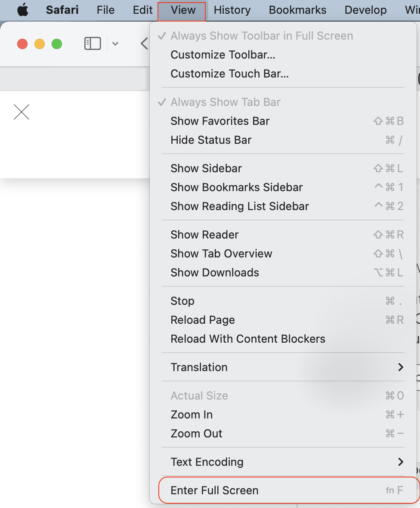Choose the Stop menu item
The height and width of the screenshot is (508, 420).
pos(283,301)
